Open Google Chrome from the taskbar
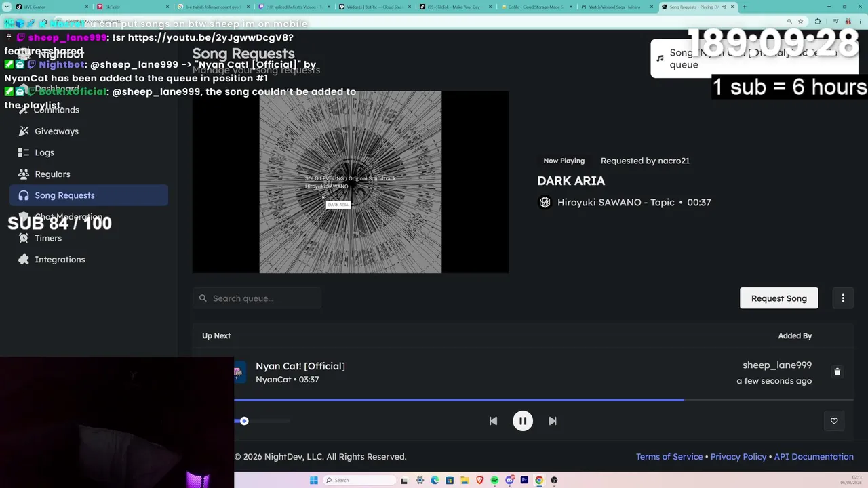 (x=539, y=480)
